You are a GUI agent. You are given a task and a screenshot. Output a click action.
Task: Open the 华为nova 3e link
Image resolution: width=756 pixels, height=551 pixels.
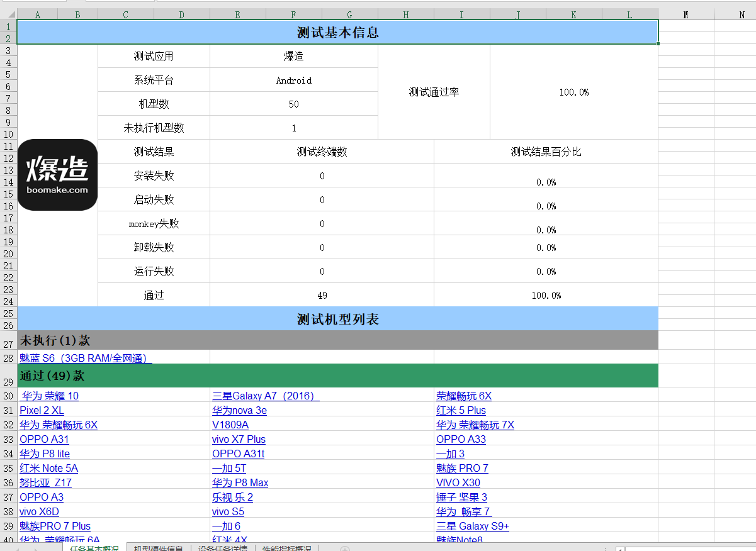coord(239,410)
